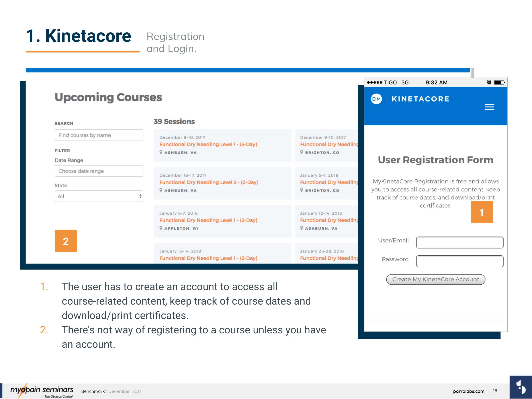Click the location pin next to APPLETON, WI

(161, 228)
